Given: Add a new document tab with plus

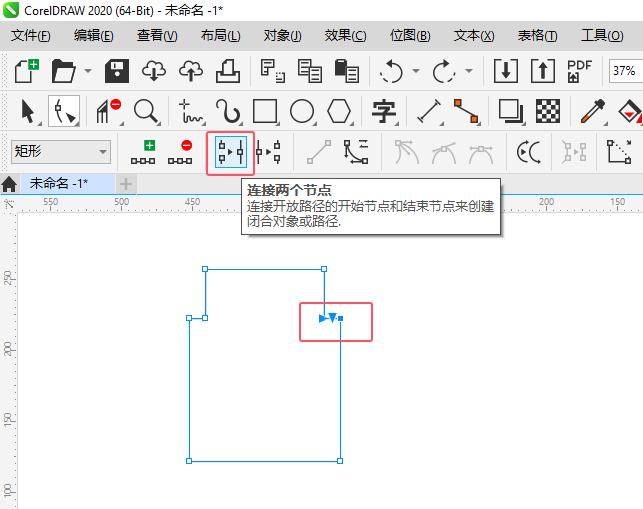Looking at the screenshot, I should click(x=126, y=184).
